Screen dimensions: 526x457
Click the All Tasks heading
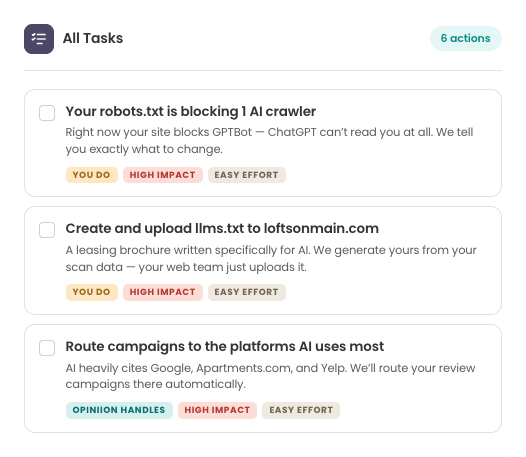pyautogui.click(x=93, y=38)
